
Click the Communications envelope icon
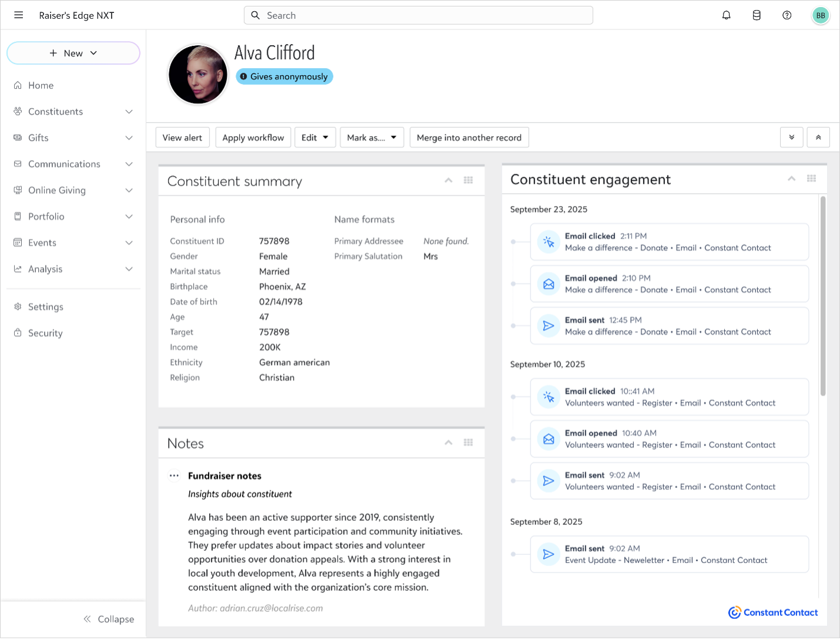click(18, 164)
